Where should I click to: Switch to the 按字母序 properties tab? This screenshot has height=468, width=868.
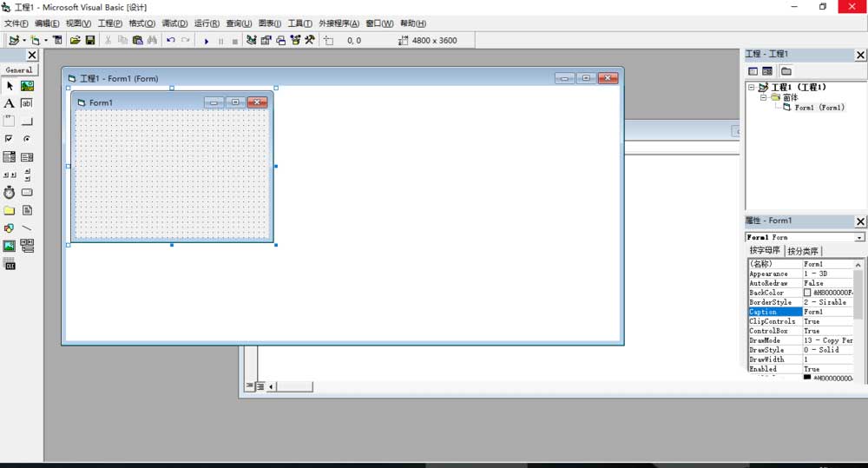click(x=765, y=250)
